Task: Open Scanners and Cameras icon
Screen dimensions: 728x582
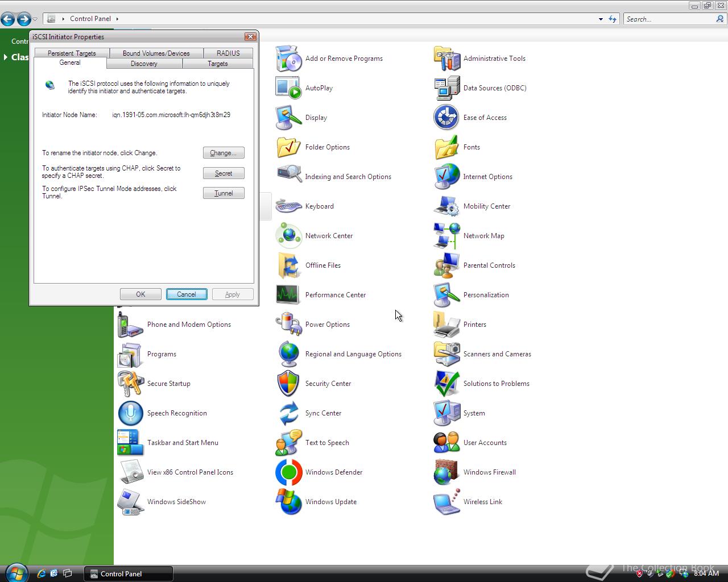Action: pos(446,354)
